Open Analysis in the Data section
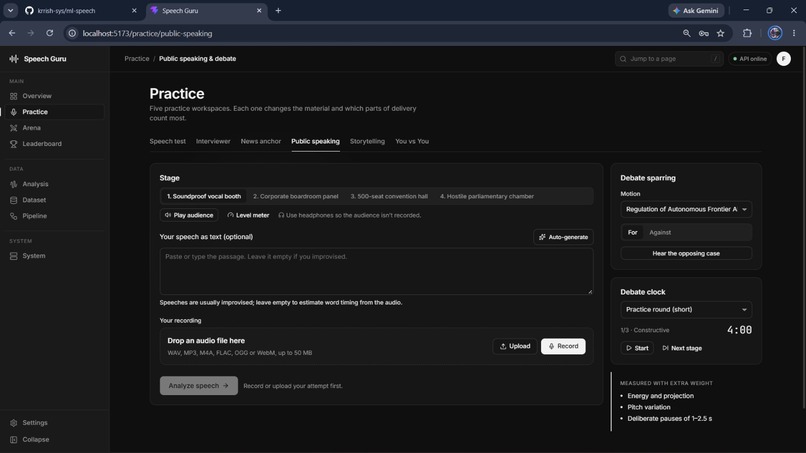Image resolution: width=806 pixels, height=453 pixels. coord(35,184)
